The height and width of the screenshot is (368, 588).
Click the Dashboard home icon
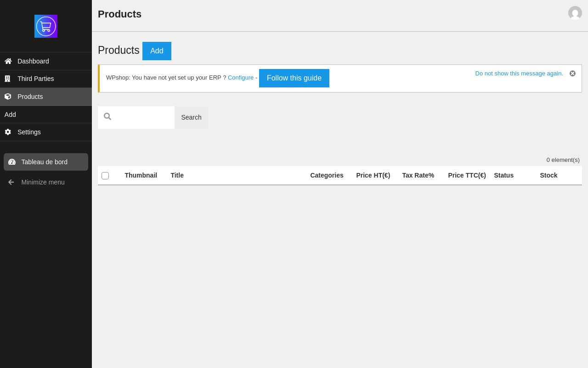click(8, 61)
